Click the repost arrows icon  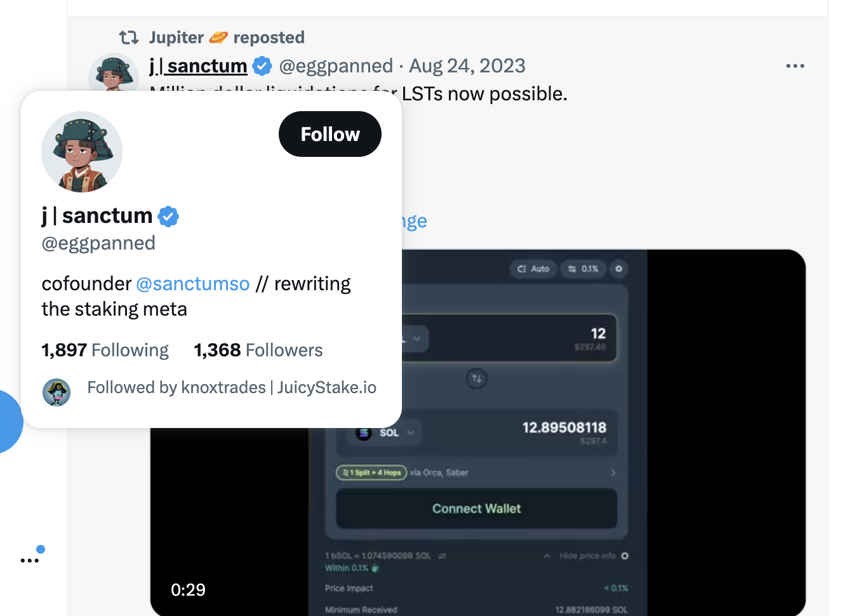(129, 37)
